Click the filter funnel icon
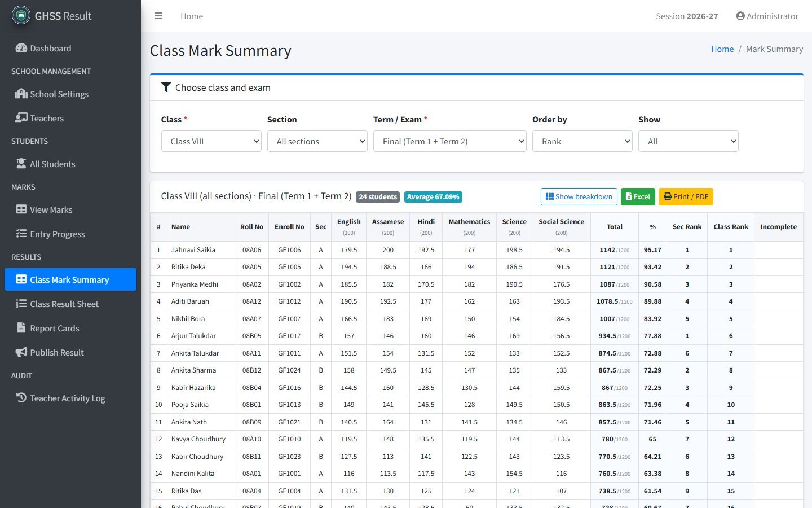The image size is (812, 508). pos(166,87)
